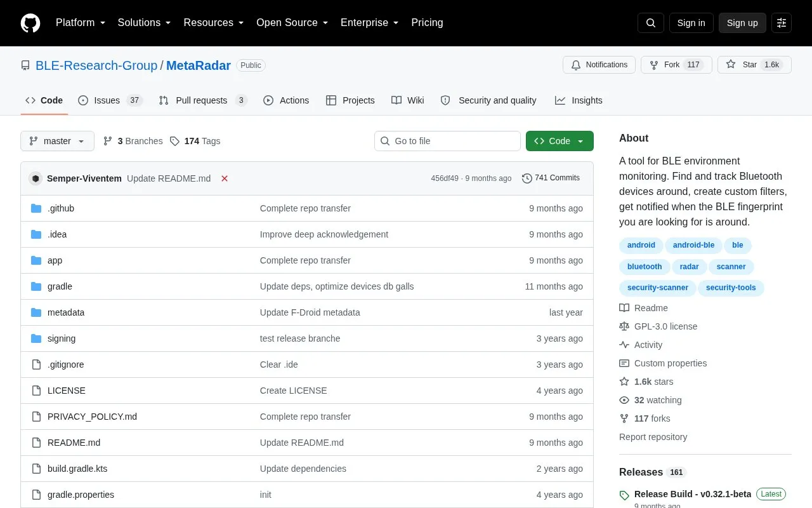Open the 174 Tags link

click(x=195, y=141)
